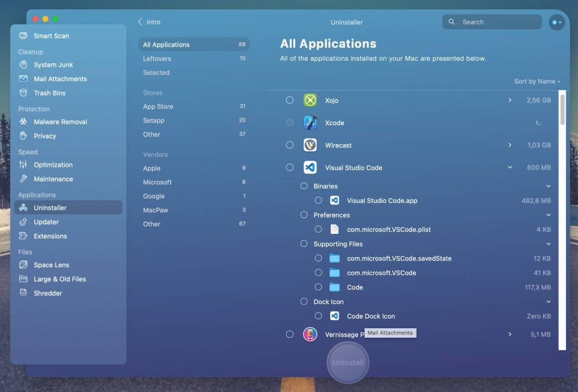Click the Space Lens icon

[23, 265]
